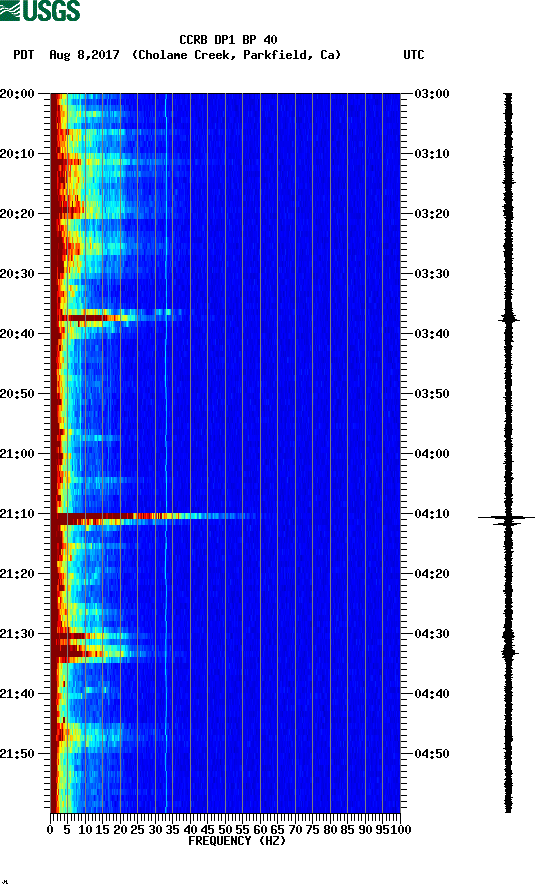Click the 21:10 PDT time label

pyautogui.click(x=17, y=514)
